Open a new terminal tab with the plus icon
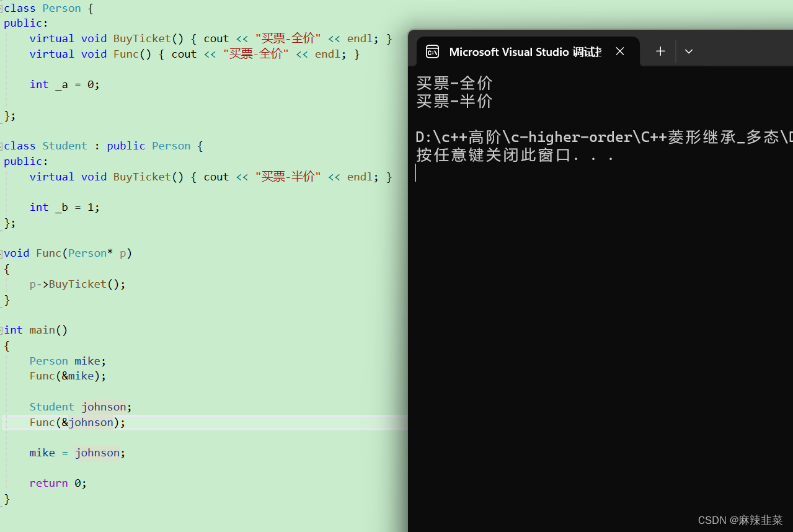 point(660,51)
